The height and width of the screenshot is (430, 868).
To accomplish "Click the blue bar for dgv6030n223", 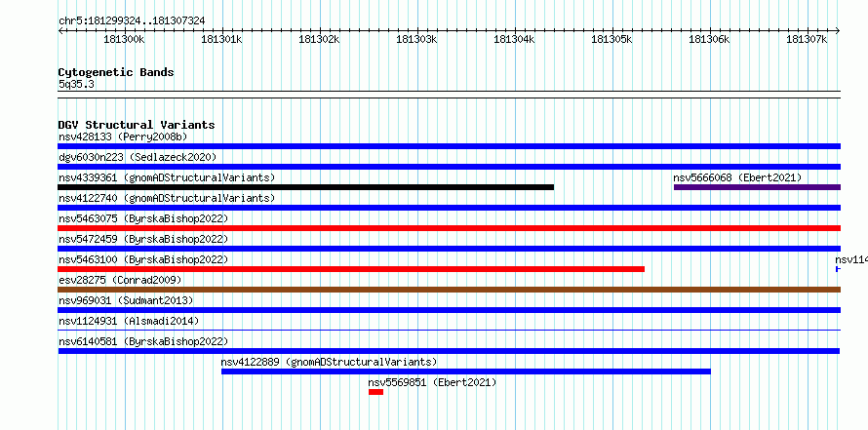I will pos(449,167).
